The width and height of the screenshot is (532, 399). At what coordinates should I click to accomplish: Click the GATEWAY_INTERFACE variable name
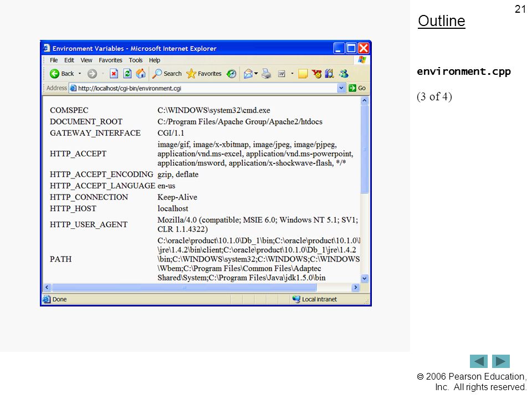coord(95,133)
